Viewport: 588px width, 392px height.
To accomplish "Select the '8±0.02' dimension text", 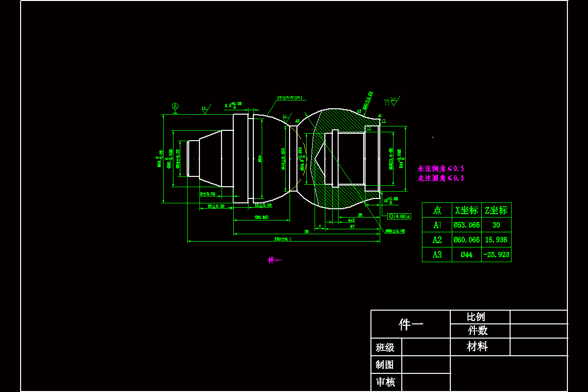I will 208,194.
